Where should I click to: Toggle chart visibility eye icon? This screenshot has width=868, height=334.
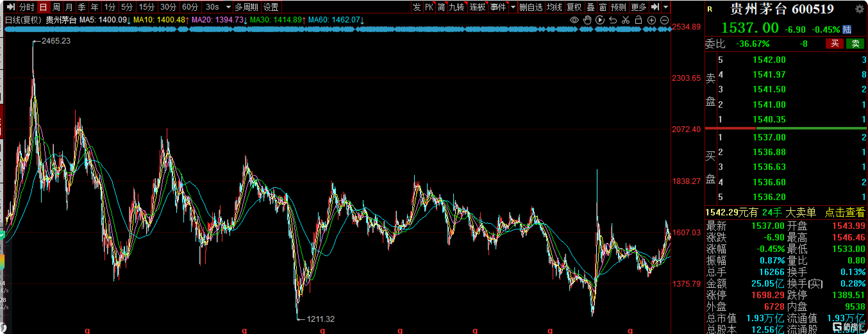[x=574, y=20]
